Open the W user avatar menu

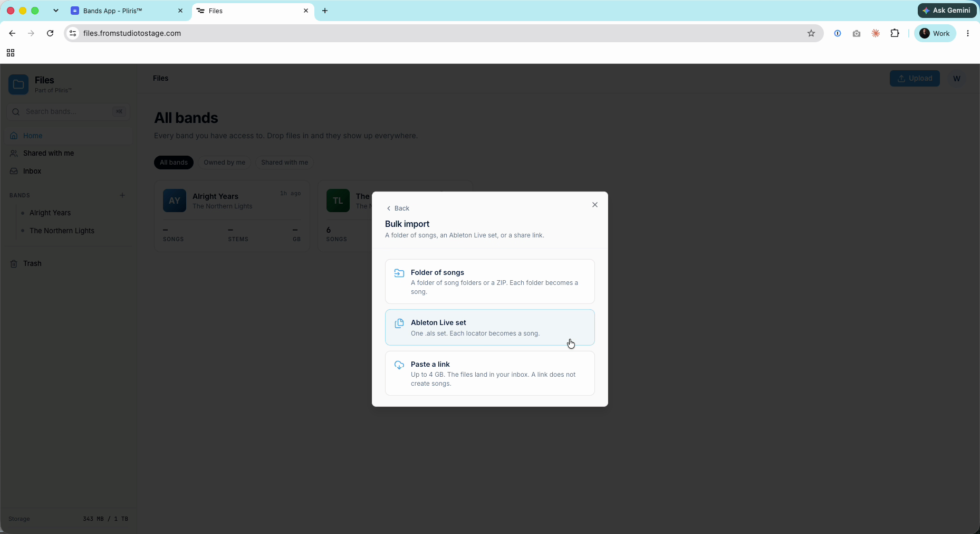point(957,78)
